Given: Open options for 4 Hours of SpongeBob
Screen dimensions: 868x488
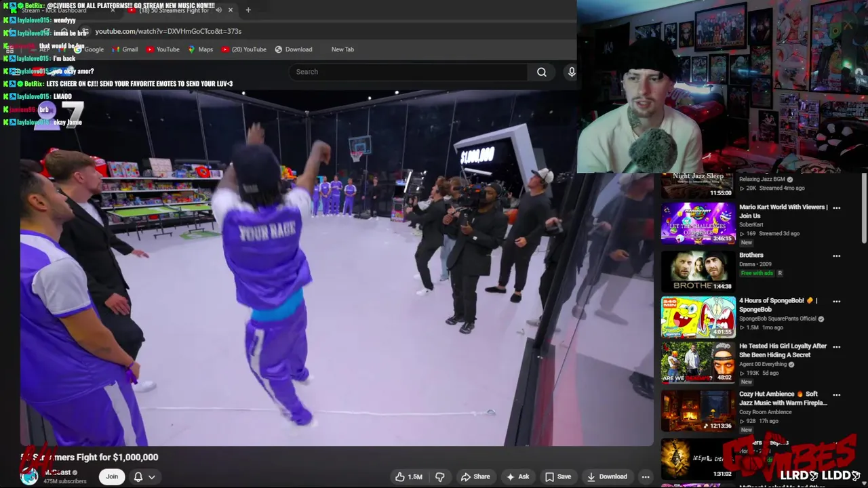Looking at the screenshot, I should (x=836, y=302).
